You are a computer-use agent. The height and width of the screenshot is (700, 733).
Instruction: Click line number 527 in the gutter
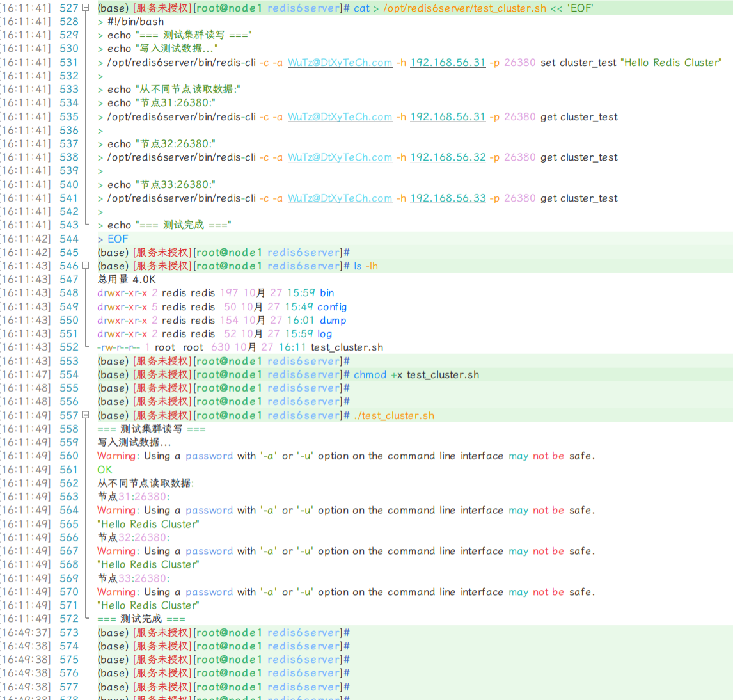pos(68,8)
